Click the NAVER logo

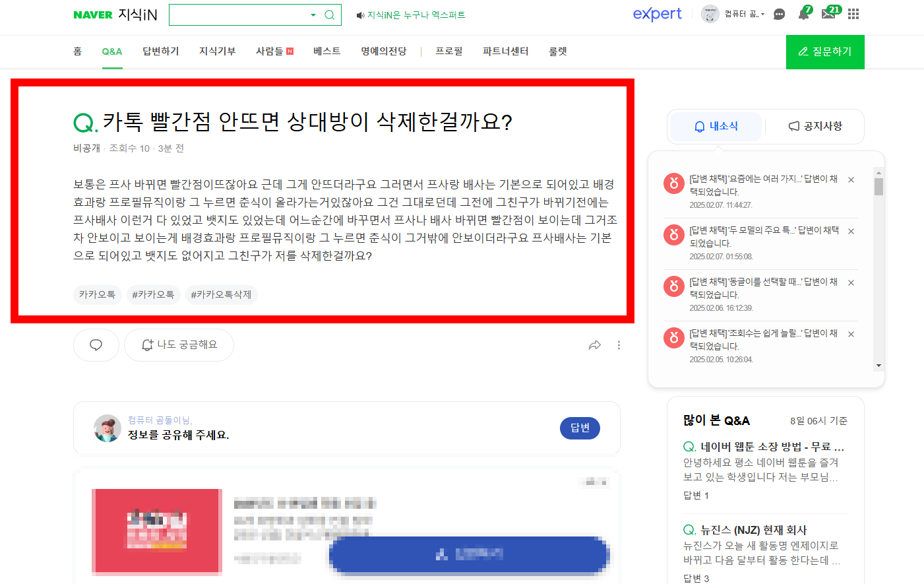92,15
